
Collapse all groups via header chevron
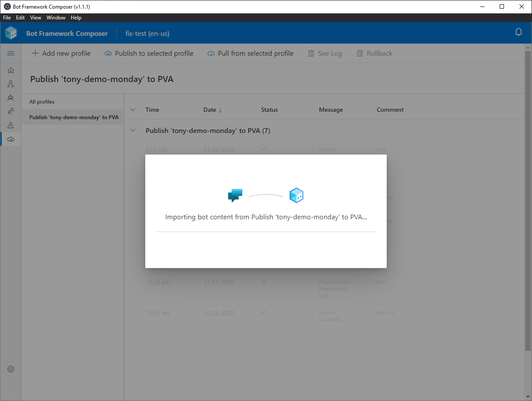click(133, 110)
